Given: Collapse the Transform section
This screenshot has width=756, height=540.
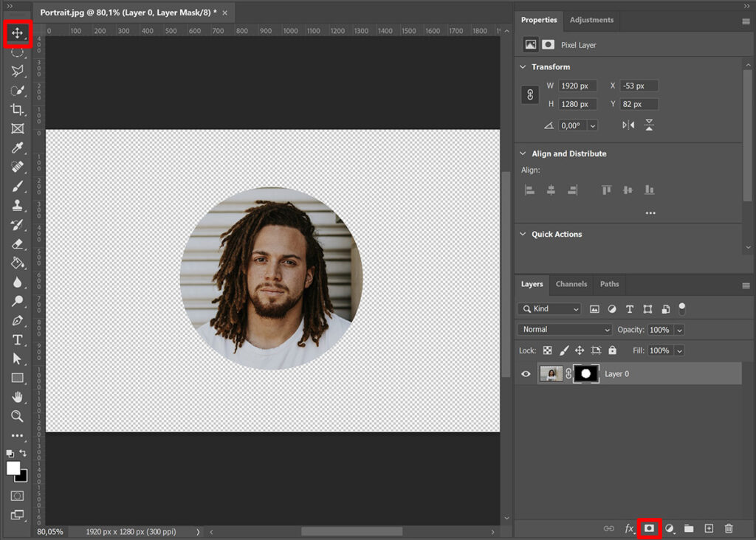Looking at the screenshot, I should pyautogui.click(x=523, y=67).
